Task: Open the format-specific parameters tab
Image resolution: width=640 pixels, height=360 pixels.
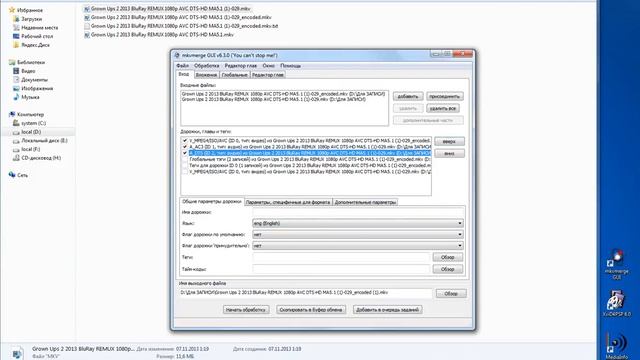Action: pyautogui.click(x=288, y=202)
